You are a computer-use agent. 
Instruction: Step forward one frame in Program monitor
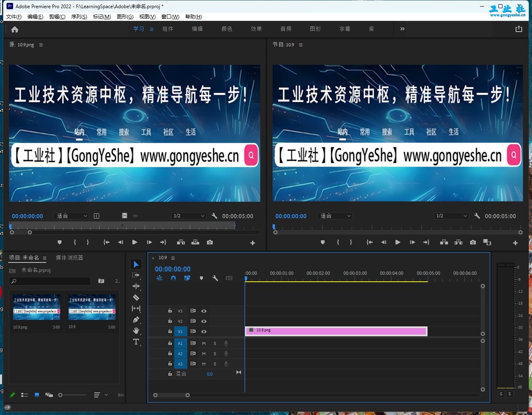point(412,242)
